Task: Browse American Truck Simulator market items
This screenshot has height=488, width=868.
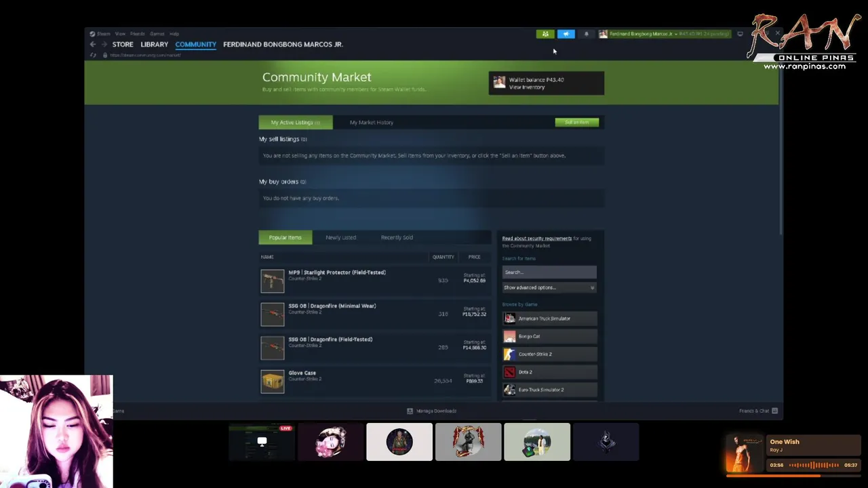Action: (549, 319)
